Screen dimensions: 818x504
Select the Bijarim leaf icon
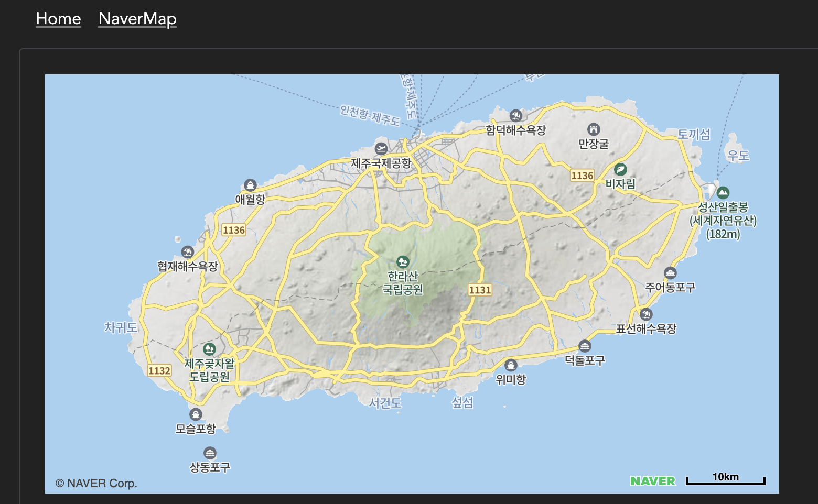[620, 169]
